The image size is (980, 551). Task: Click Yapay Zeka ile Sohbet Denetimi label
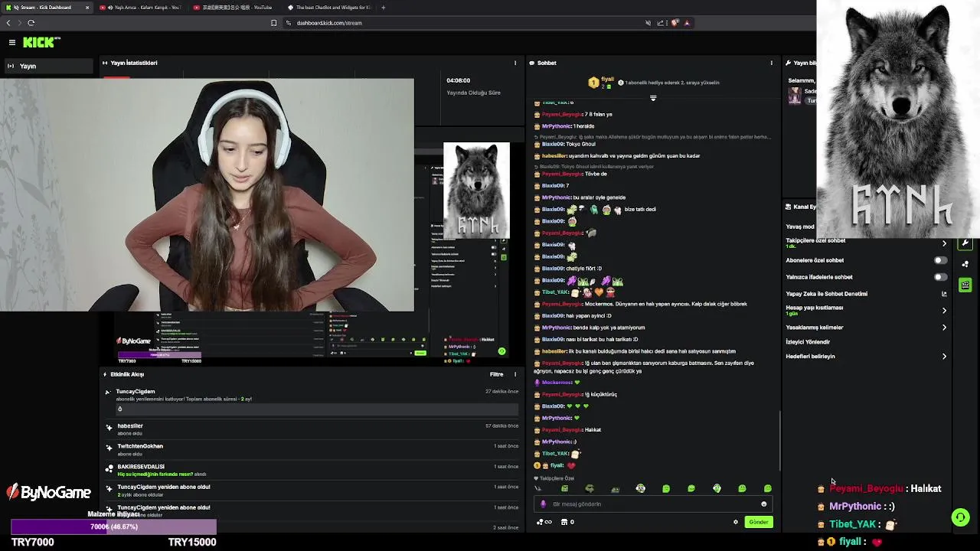(x=826, y=294)
